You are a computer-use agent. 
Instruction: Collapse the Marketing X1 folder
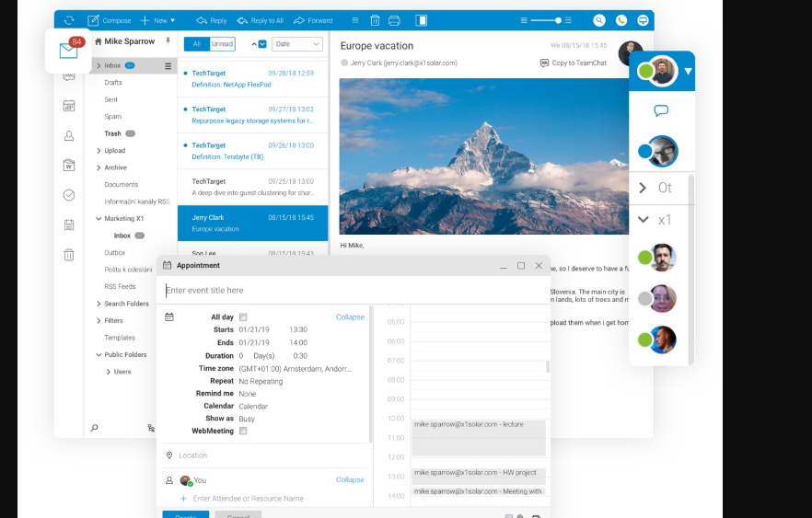pos(99,219)
